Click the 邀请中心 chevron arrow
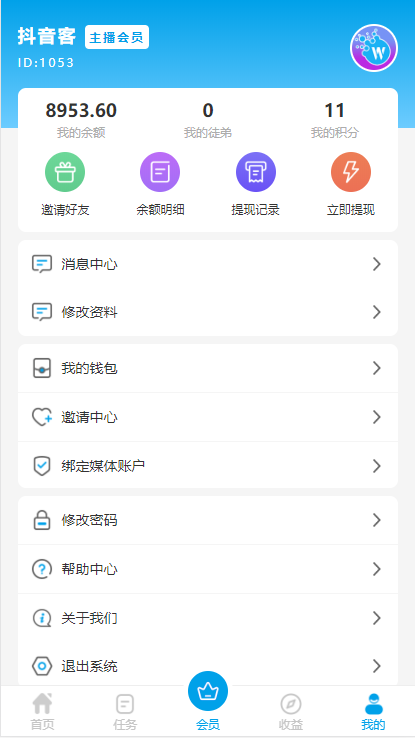The height and width of the screenshot is (738, 415). coord(376,417)
